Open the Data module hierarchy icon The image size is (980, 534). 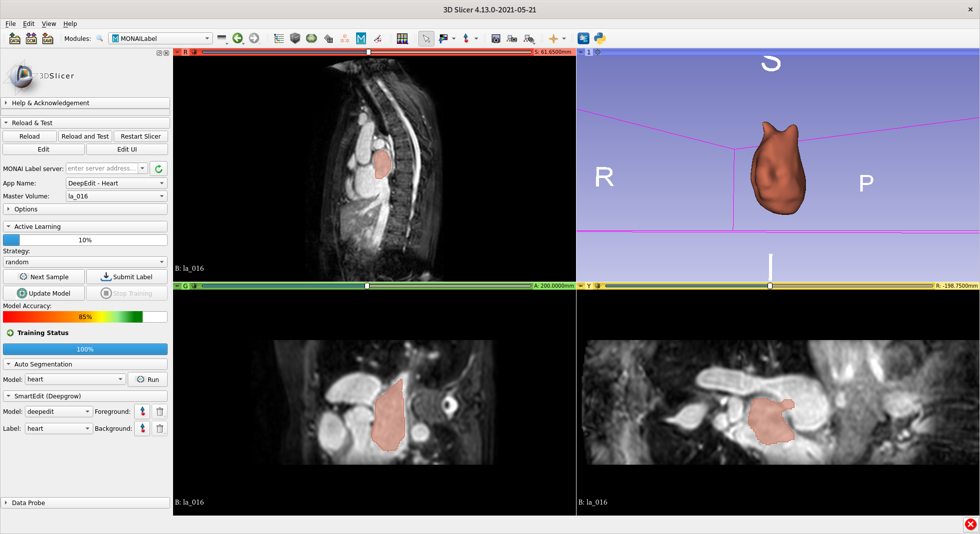click(279, 38)
